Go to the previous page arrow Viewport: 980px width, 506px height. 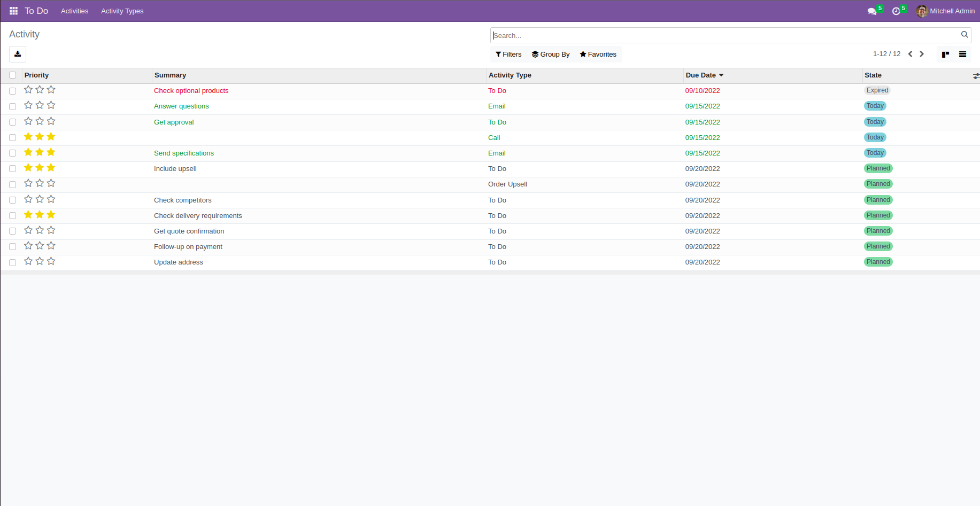pyautogui.click(x=910, y=54)
